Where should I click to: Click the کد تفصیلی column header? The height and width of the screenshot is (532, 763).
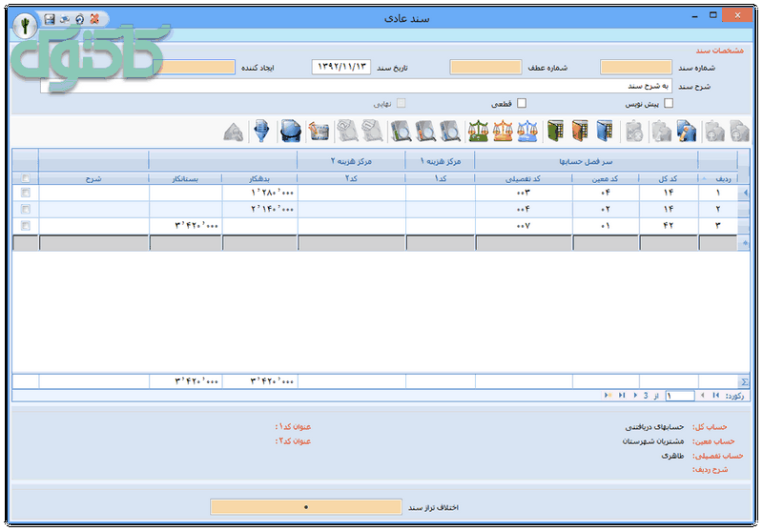523,178
